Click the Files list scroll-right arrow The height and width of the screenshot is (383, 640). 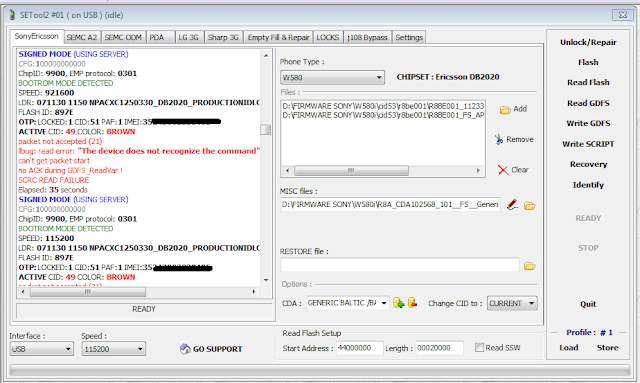pyautogui.click(x=478, y=170)
